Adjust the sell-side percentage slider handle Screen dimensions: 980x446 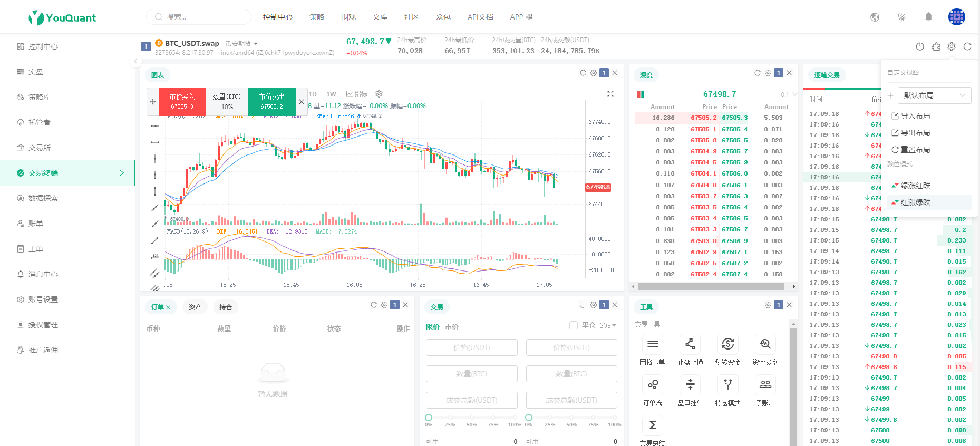point(529,418)
